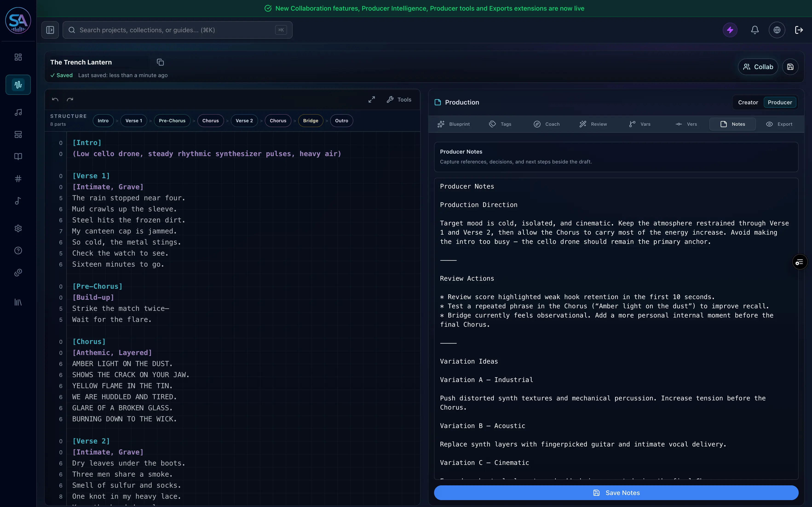Click the Save Notes button
The image size is (812, 507).
point(616,492)
